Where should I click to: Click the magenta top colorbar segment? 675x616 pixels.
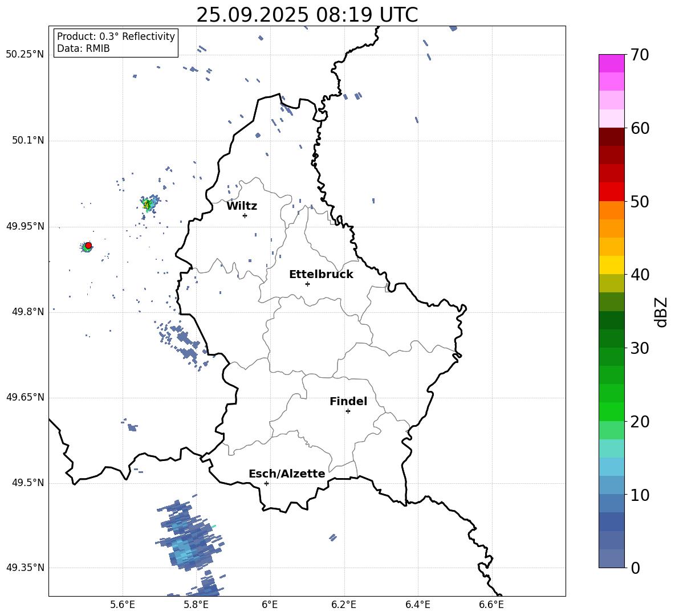pyautogui.click(x=611, y=64)
